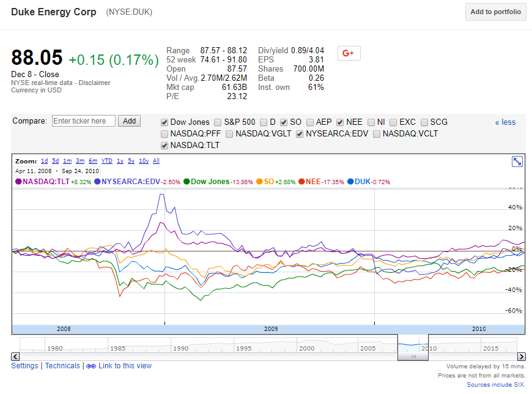Click the Div/yield value 0.89/4.04
The width and height of the screenshot is (532, 394).
click(308, 51)
